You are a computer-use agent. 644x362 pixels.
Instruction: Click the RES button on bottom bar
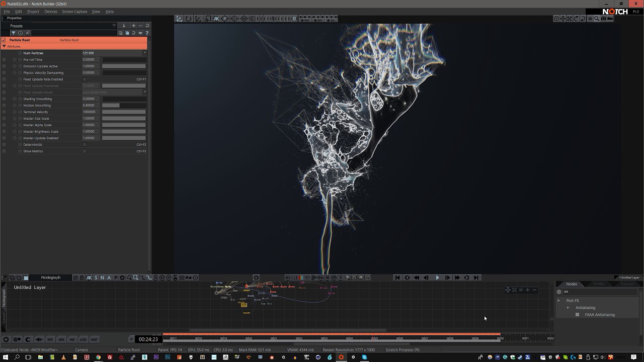pos(50,339)
